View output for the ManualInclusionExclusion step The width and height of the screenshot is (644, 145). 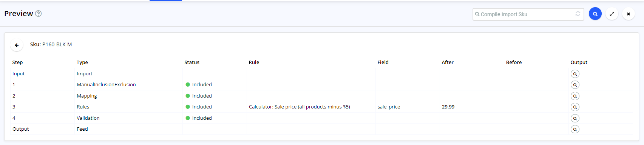click(575, 85)
